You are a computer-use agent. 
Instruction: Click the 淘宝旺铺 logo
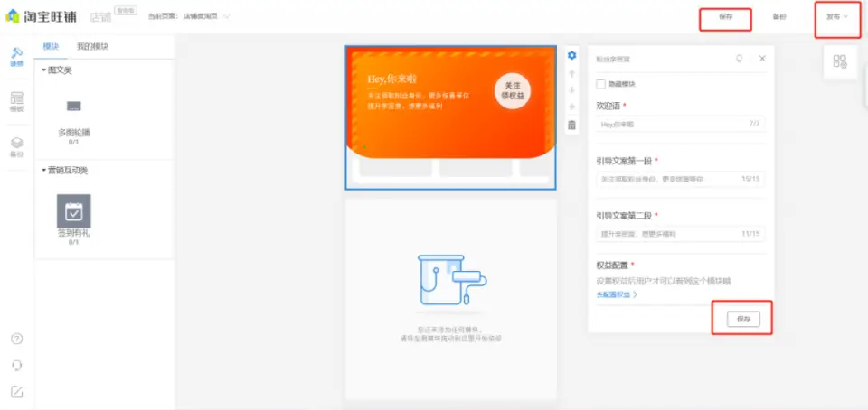tap(41, 16)
